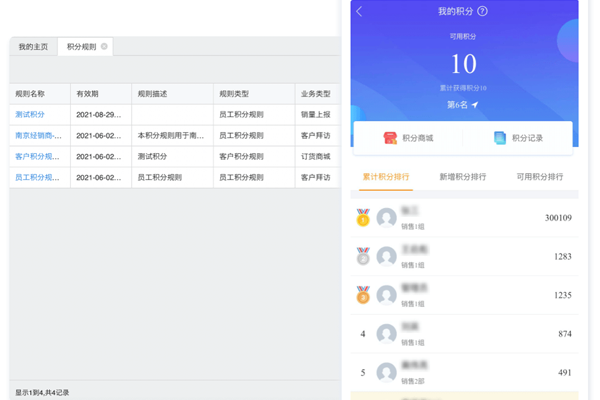This screenshot has height=400, width=600.
Task: Click the silver second-place medal icon
Action: [x=363, y=257]
